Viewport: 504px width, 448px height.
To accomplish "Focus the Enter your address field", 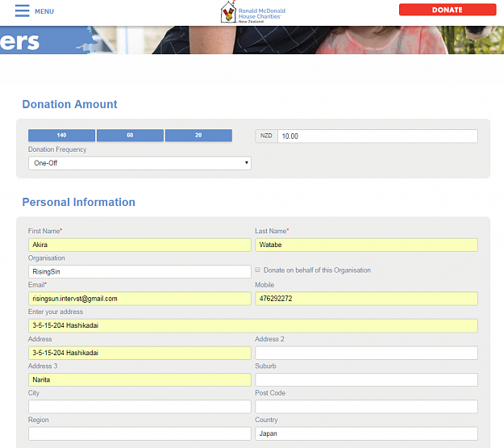I will click(253, 325).
